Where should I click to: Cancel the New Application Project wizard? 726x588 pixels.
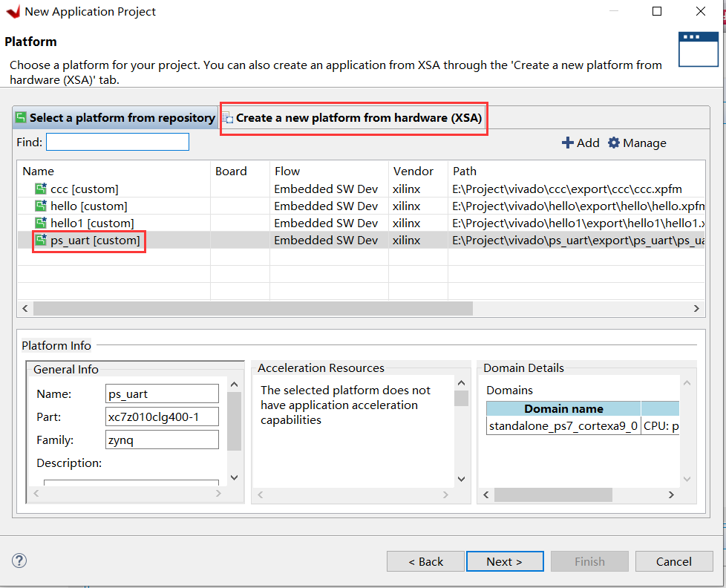click(x=674, y=561)
